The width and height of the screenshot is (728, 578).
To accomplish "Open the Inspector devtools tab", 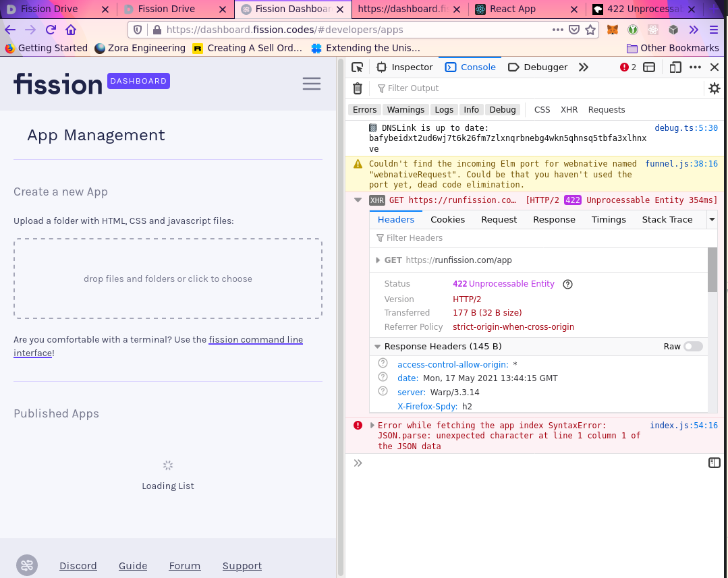I will pos(404,67).
